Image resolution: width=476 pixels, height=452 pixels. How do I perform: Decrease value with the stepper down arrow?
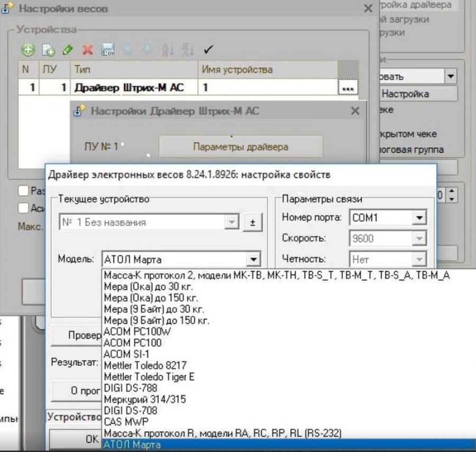click(452, 199)
